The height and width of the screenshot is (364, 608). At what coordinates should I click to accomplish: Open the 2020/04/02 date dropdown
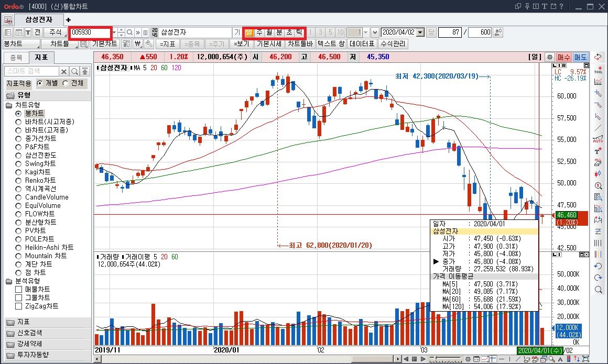[x=420, y=32]
